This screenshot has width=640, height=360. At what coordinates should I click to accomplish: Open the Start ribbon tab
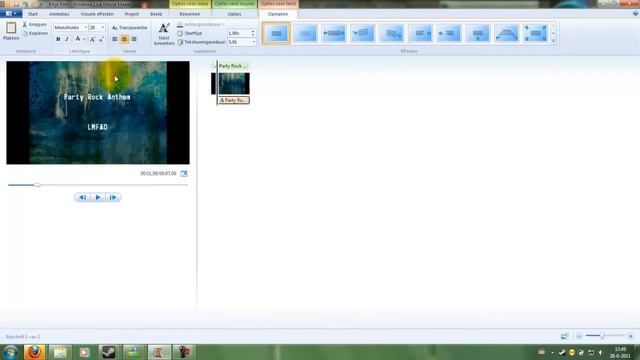[x=33, y=14]
